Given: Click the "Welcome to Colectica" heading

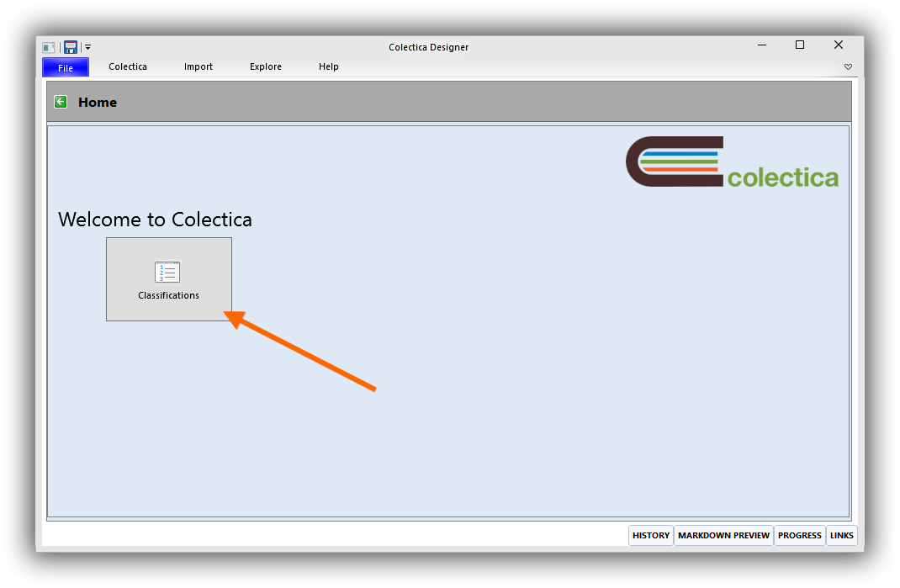Looking at the screenshot, I should point(155,220).
